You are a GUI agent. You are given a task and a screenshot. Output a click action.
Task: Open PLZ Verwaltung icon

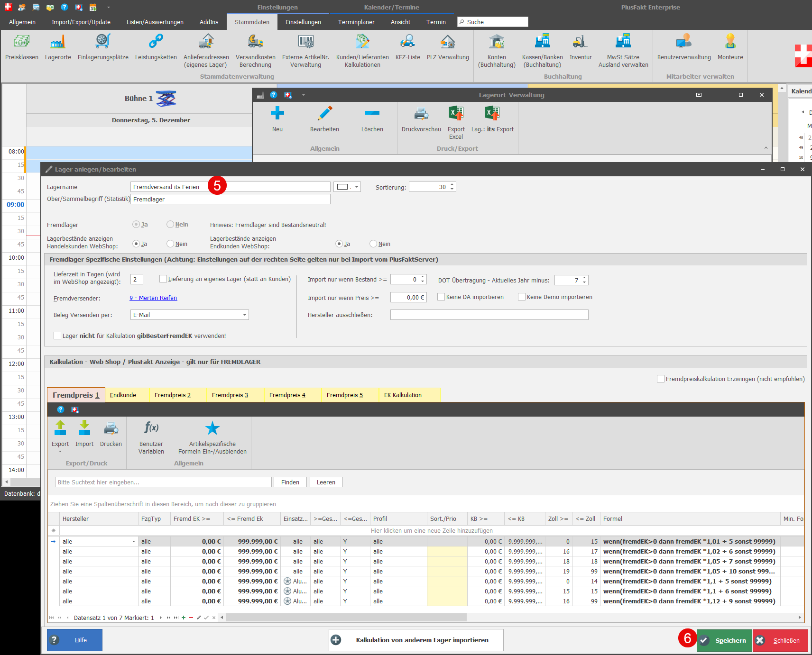click(448, 47)
